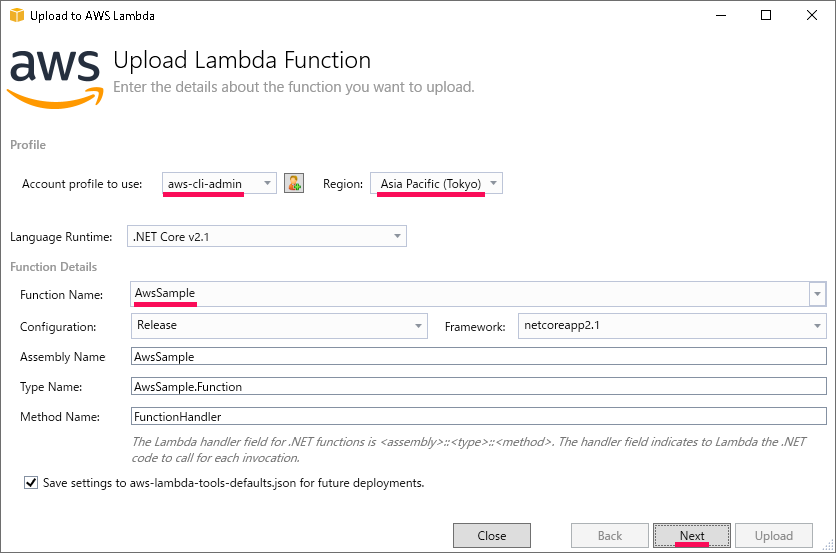Viewport: 836px width, 553px height.
Task: Minimize the Upload to AWS Lambda window
Action: (721, 15)
